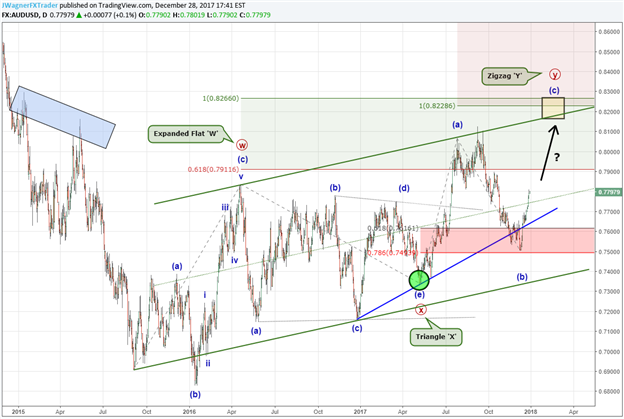Select the close value C:0.77979
This screenshot has height=419, width=624.
tap(254, 15)
